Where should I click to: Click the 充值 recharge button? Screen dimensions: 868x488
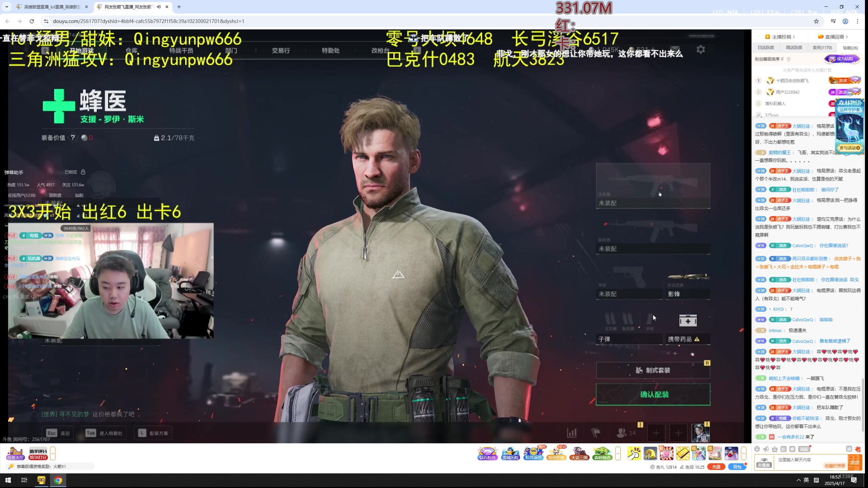(716, 467)
